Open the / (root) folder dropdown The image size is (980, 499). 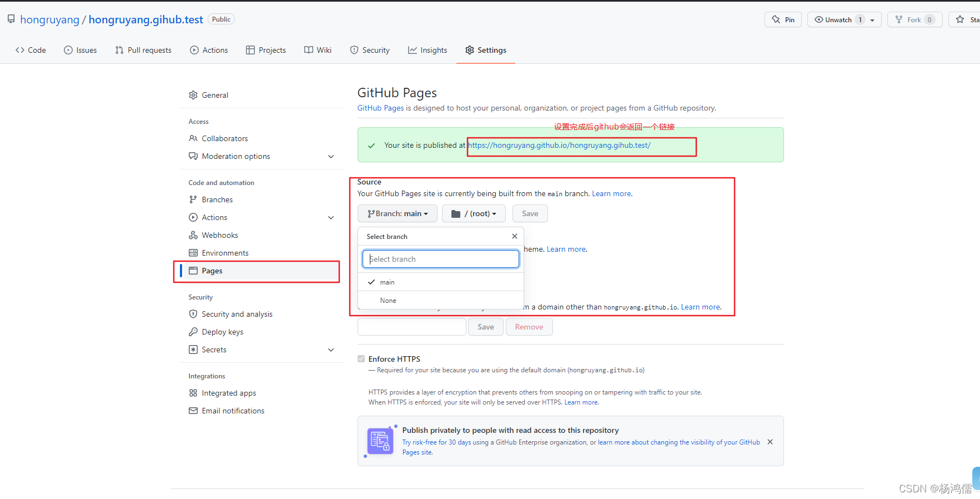coord(474,213)
